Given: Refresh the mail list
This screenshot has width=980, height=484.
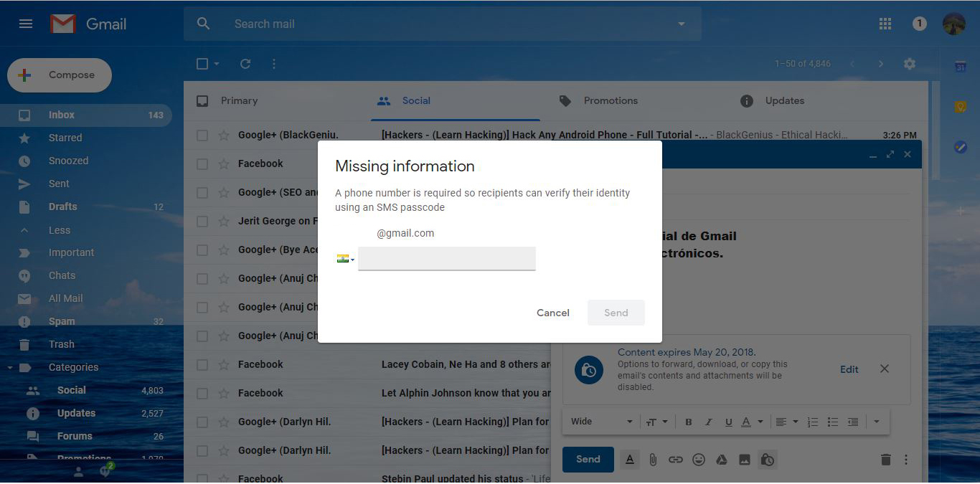Looking at the screenshot, I should point(245,64).
